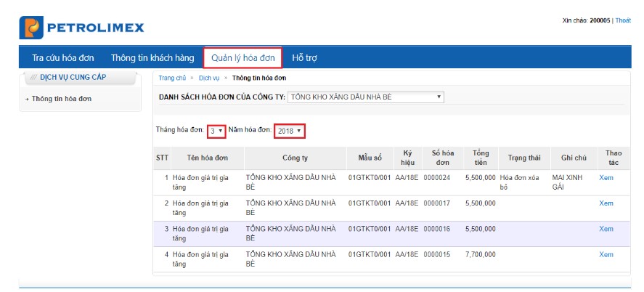
Task: Click the Trạng thái column header
Action: click(x=524, y=158)
